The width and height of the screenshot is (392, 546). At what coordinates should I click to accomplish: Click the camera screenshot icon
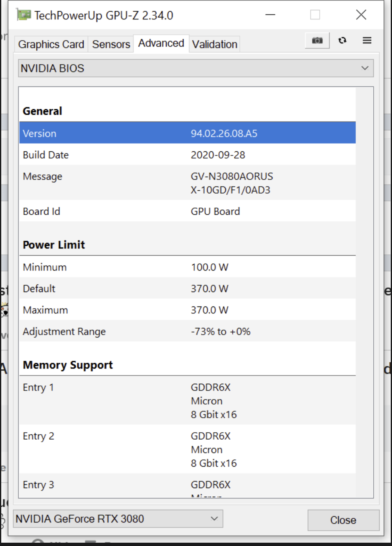317,40
